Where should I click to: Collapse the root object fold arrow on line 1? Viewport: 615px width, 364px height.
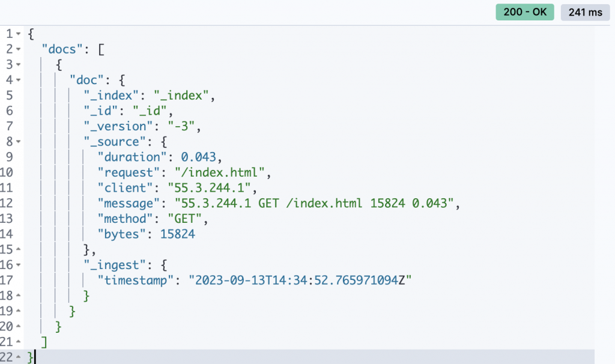19,34
